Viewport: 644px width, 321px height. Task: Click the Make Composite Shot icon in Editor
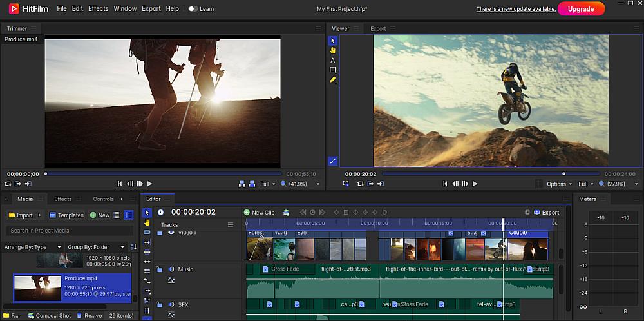[286, 213]
